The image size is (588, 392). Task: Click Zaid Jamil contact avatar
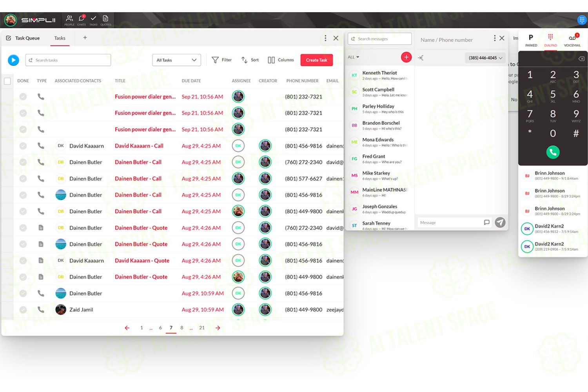[61, 310]
